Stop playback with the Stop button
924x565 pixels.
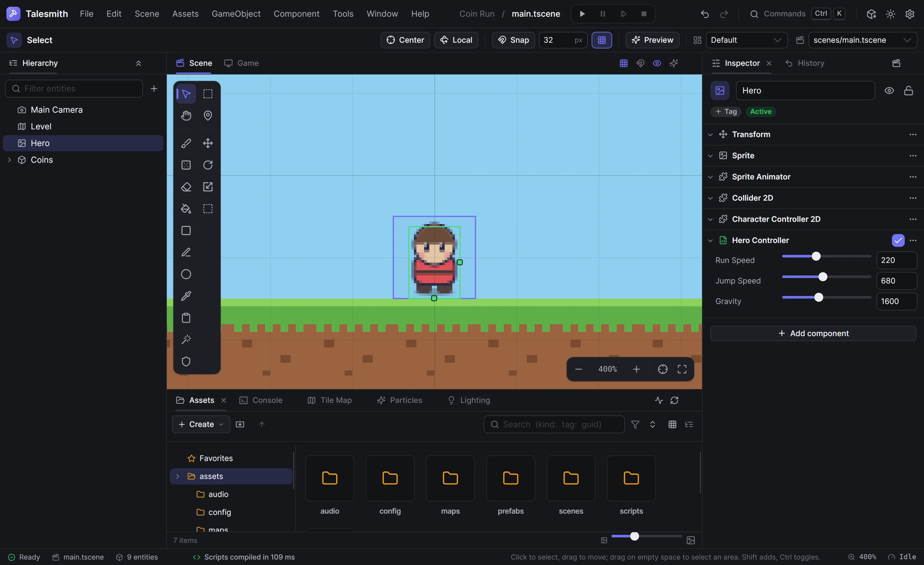(644, 14)
